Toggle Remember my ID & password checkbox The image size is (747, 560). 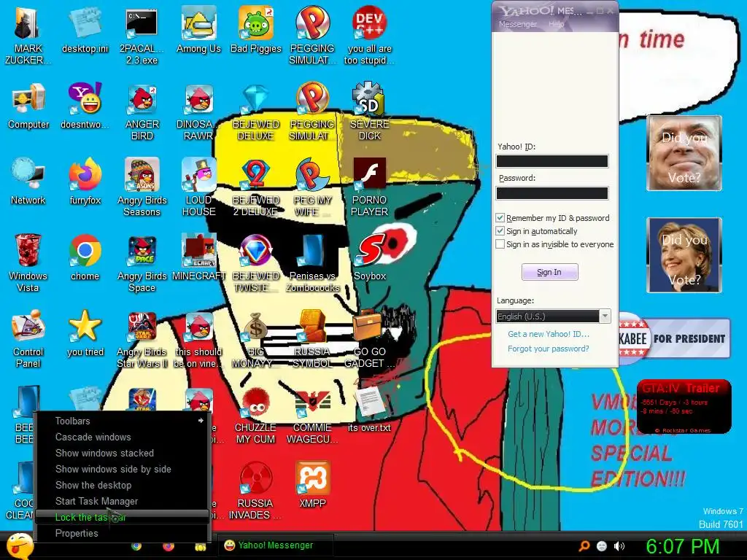[x=500, y=217]
